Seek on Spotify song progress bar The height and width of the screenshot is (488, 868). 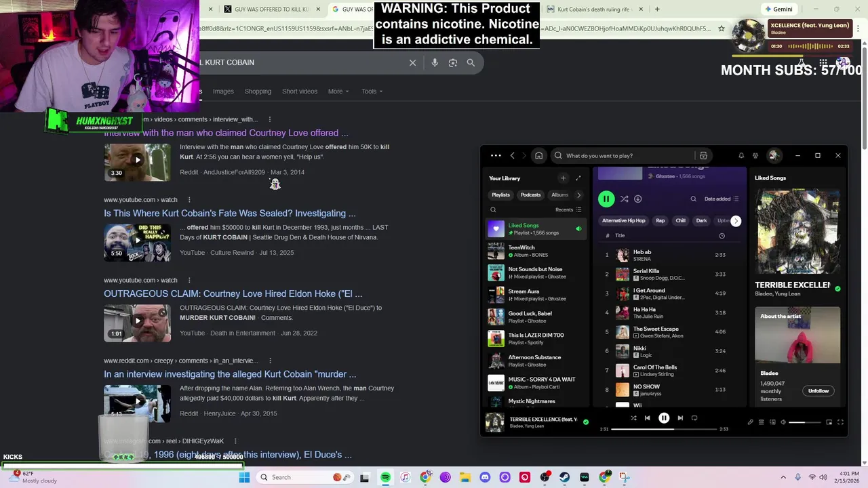[x=664, y=429]
